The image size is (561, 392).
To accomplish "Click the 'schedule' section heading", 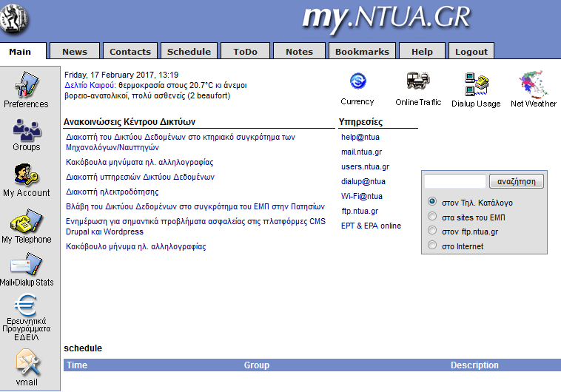I will (83, 348).
